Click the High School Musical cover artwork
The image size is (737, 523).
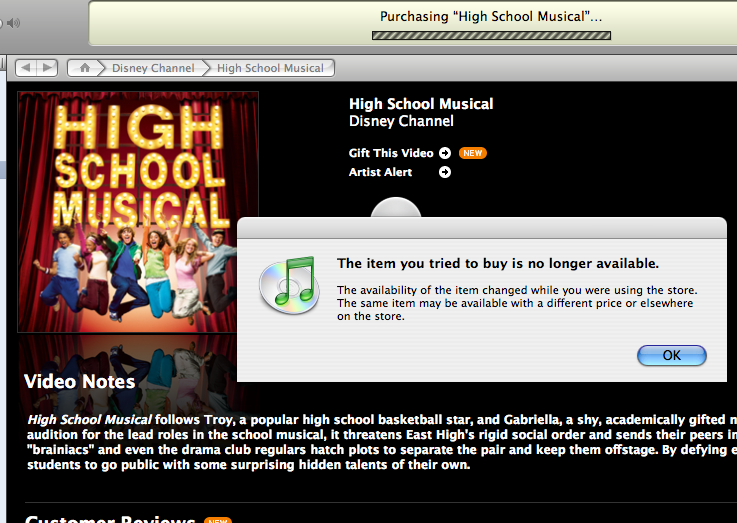[138, 212]
